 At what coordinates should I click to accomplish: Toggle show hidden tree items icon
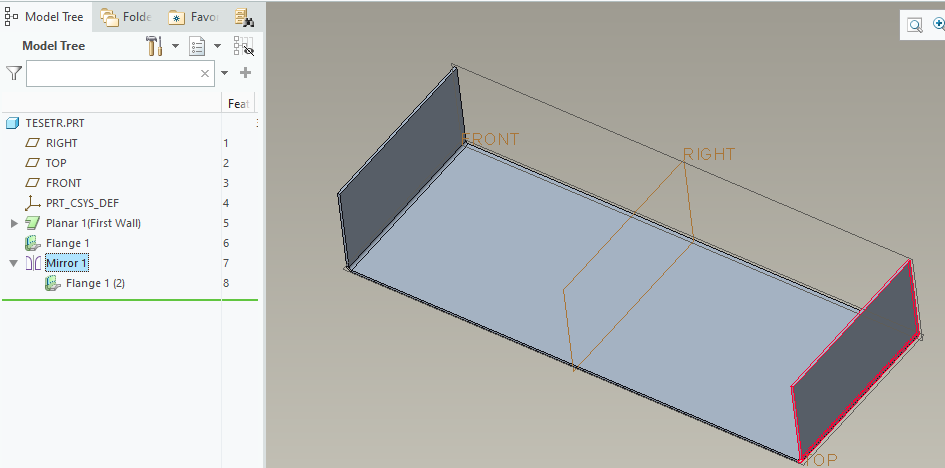pyautogui.click(x=243, y=46)
